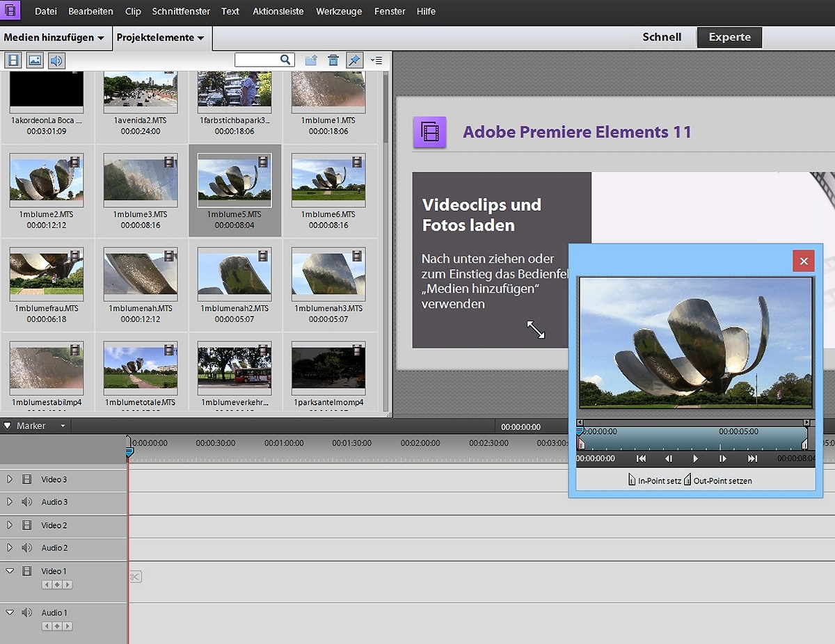Click the preview zoom bar left arrow
Image resolution: width=835 pixels, height=644 pixels.
coord(580,422)
